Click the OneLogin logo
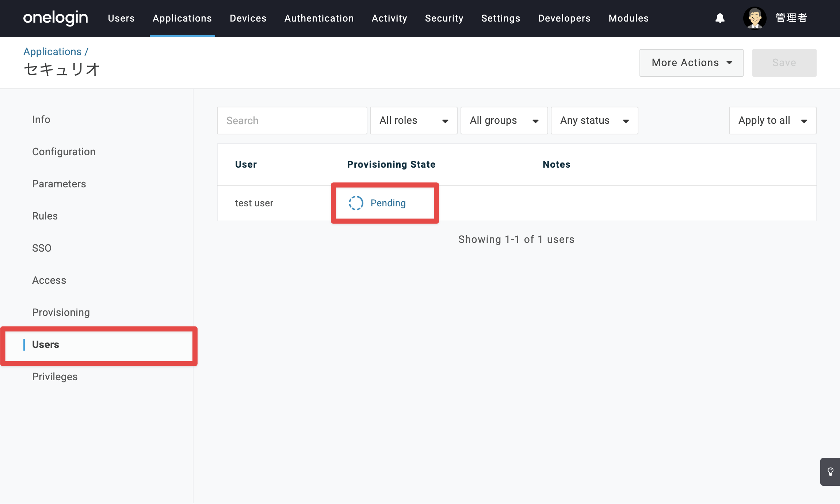The image size is (840, 504). 56,18
